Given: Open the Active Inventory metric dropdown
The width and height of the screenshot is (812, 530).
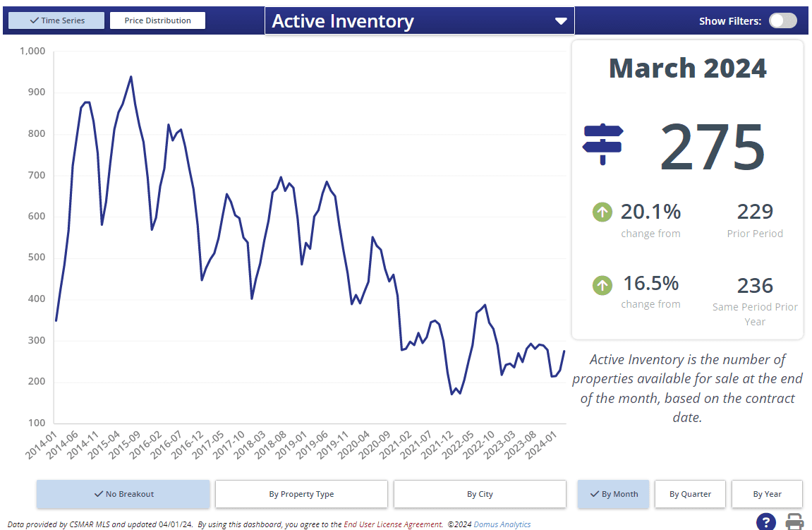Looking at the screenshot, I should coord(419,21).
